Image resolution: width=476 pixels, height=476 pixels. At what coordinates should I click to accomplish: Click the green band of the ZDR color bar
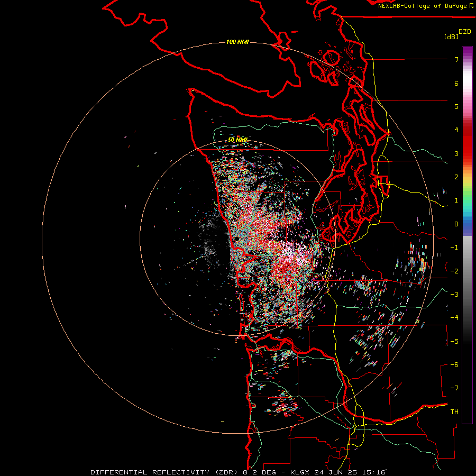(467, 197)
